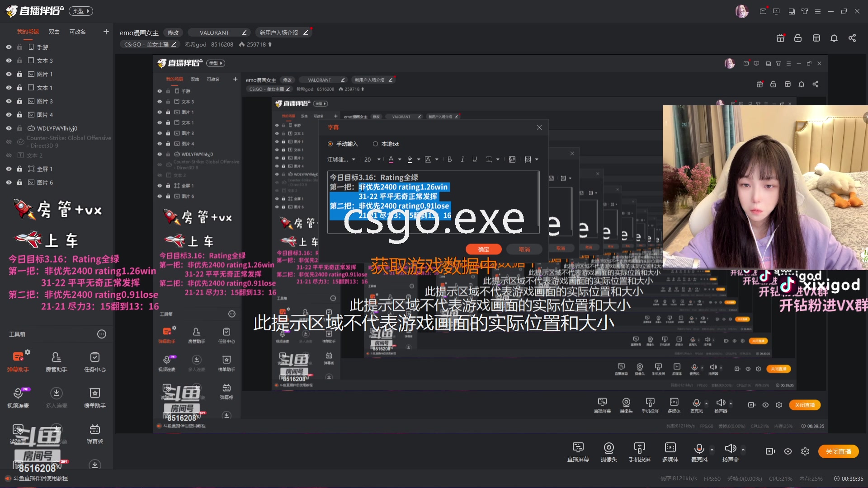
Task: Open 榜单助手 in the outermost toolbox
Action: tap(95, 397)
